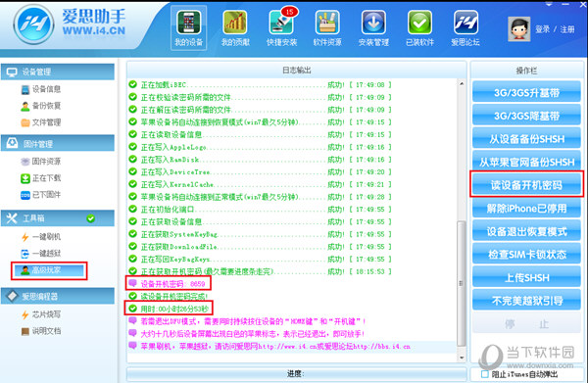Collapse the 固件管理 section header
Image resolution: width=588 pixels, height=383 pixels.
point(58,144)
